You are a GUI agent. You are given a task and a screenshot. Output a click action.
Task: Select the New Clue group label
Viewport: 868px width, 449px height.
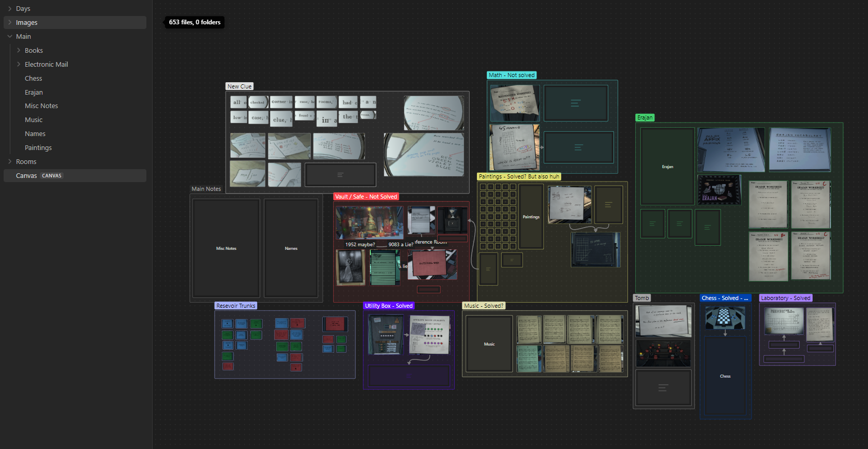click(x=240, y=86)
